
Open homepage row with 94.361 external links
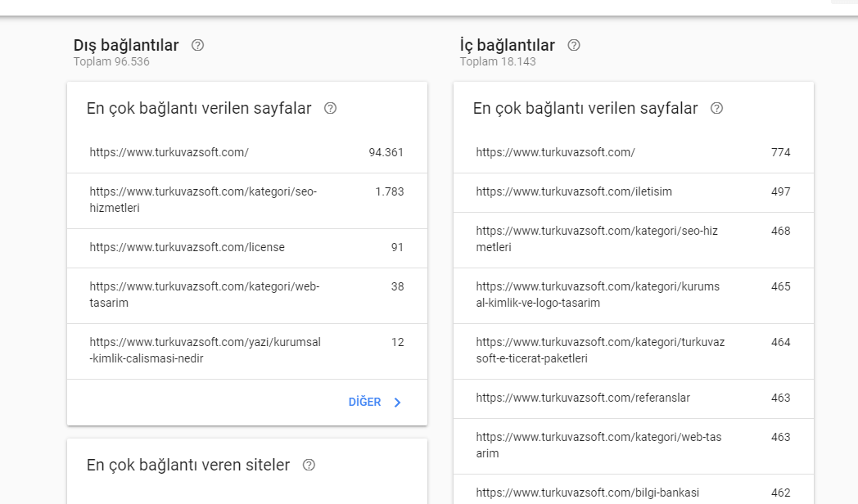click(247, 153)
